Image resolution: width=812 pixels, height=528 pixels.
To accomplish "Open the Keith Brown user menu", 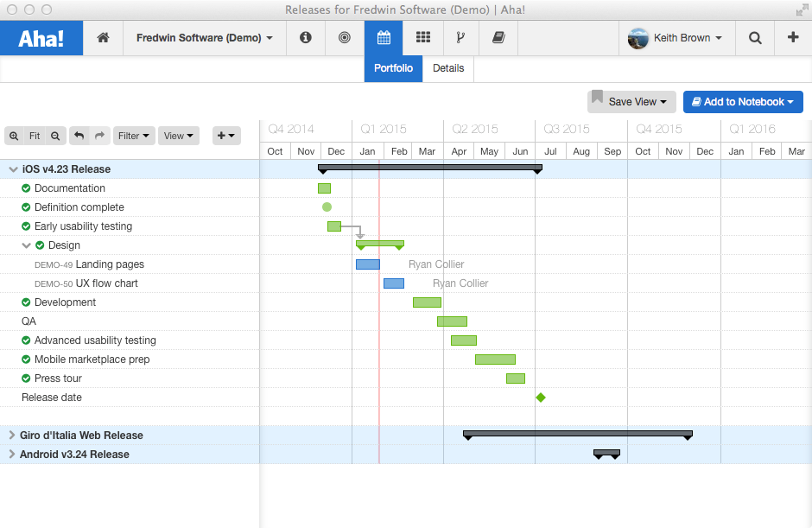I will [x=688, y=38].
